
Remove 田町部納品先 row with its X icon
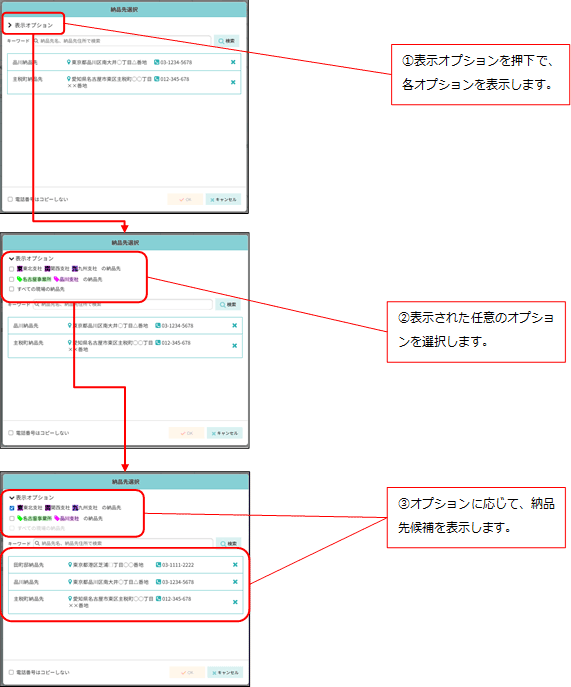235,565
